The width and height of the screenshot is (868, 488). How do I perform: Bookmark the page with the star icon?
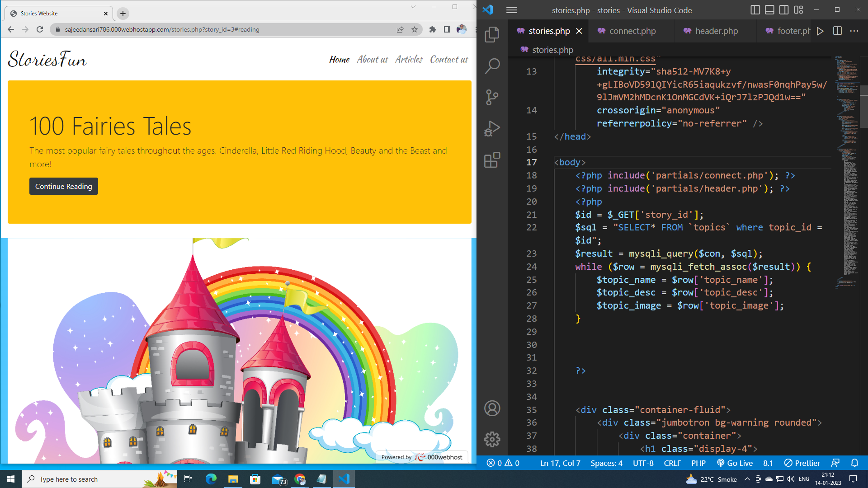click(415, 29)
